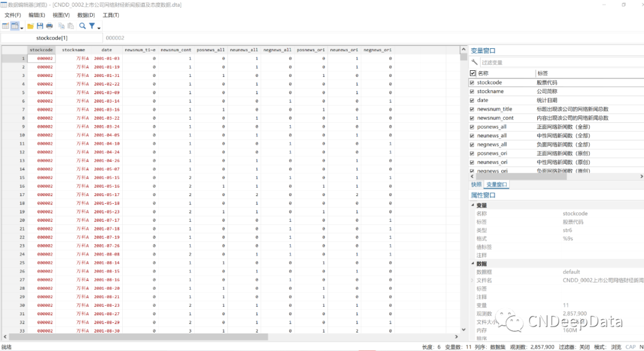Select the neunews_ori variable row

point(556,162)
